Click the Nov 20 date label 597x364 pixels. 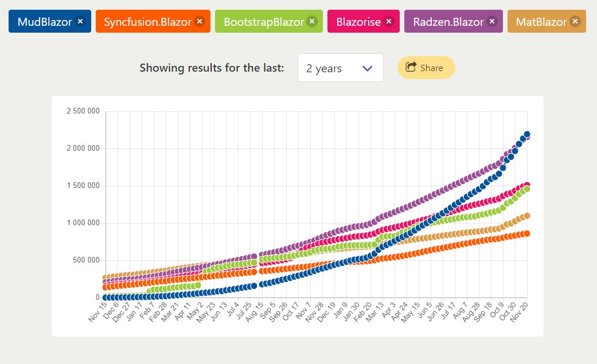[x=518, y=312]
